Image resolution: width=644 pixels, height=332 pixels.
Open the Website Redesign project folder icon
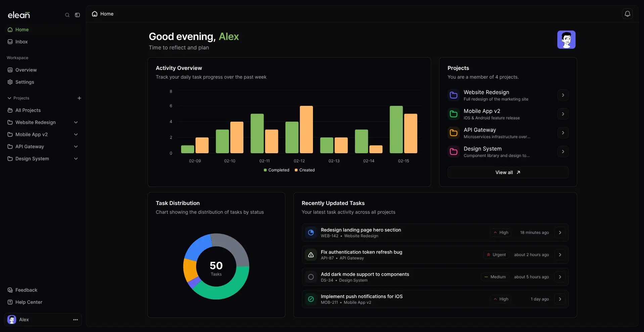point(454,95)
